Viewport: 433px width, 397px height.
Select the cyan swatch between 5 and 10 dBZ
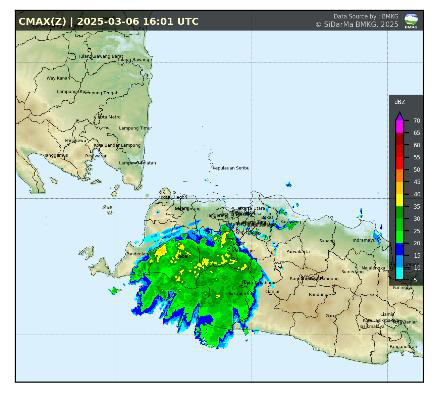click(x=399, y=274)
